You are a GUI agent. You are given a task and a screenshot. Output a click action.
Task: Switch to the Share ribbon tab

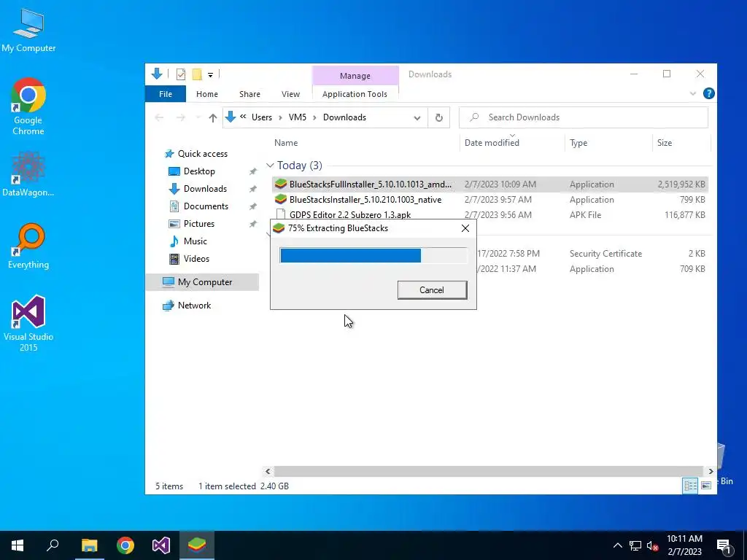[249, 94]
